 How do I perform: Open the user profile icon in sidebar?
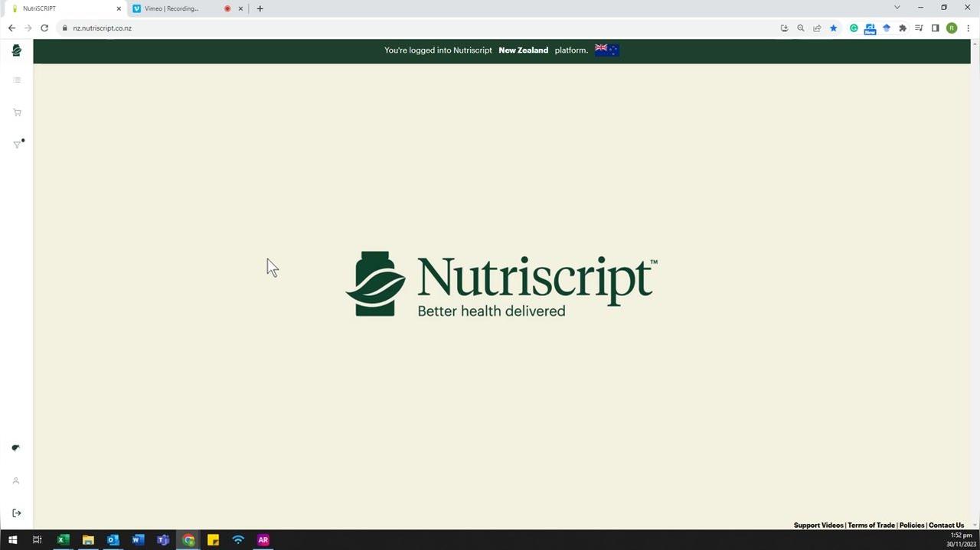[x=15, y=480]
